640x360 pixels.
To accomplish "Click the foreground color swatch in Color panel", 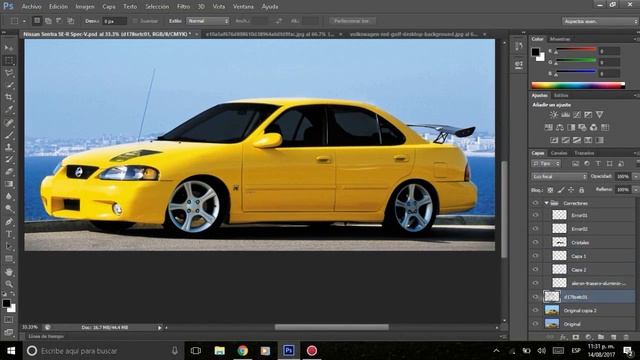I will 535,52.
